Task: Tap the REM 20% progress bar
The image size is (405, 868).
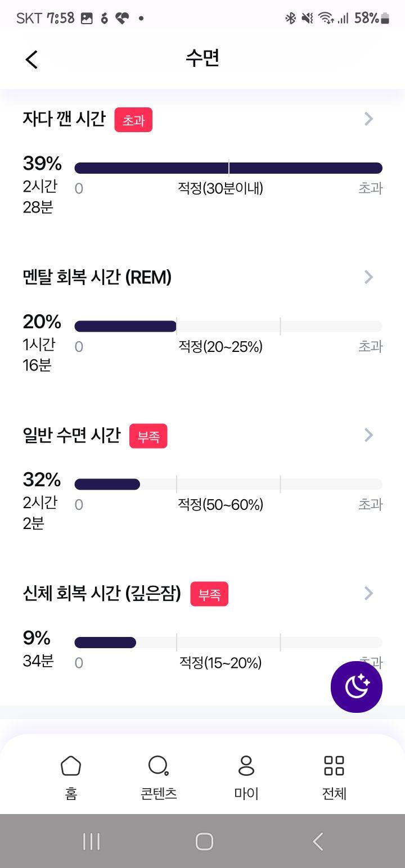Action: pyautogui.click(x=228, y=326)
